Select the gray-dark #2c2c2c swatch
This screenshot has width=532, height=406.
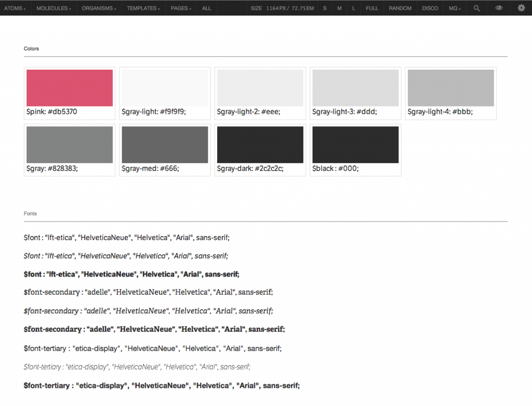pos(260,145)
